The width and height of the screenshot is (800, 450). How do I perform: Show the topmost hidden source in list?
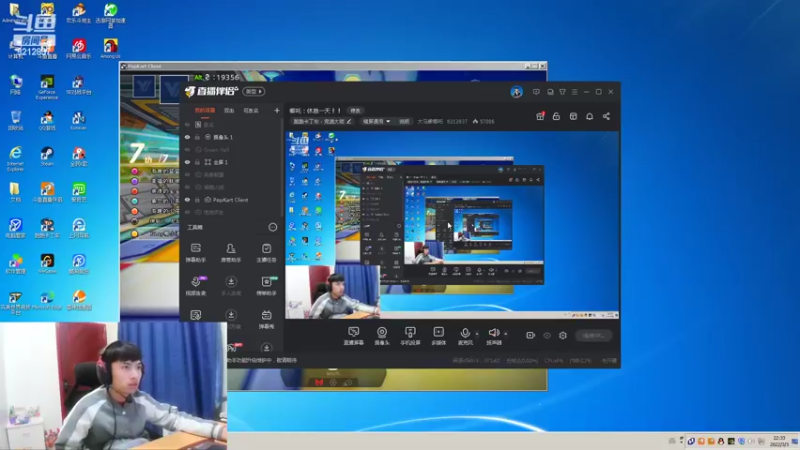[x=187, y=124]
